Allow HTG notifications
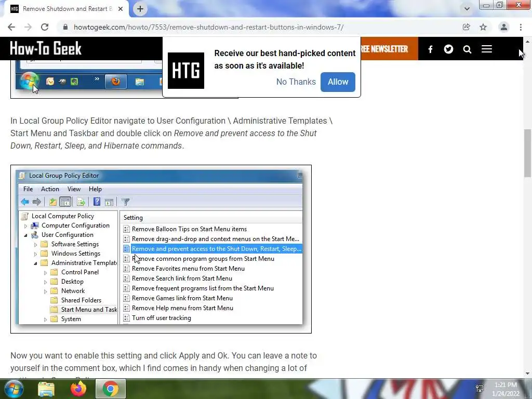The width and height of the screenshot is (532, 399). pyautogui.click(x=338, y=82)
